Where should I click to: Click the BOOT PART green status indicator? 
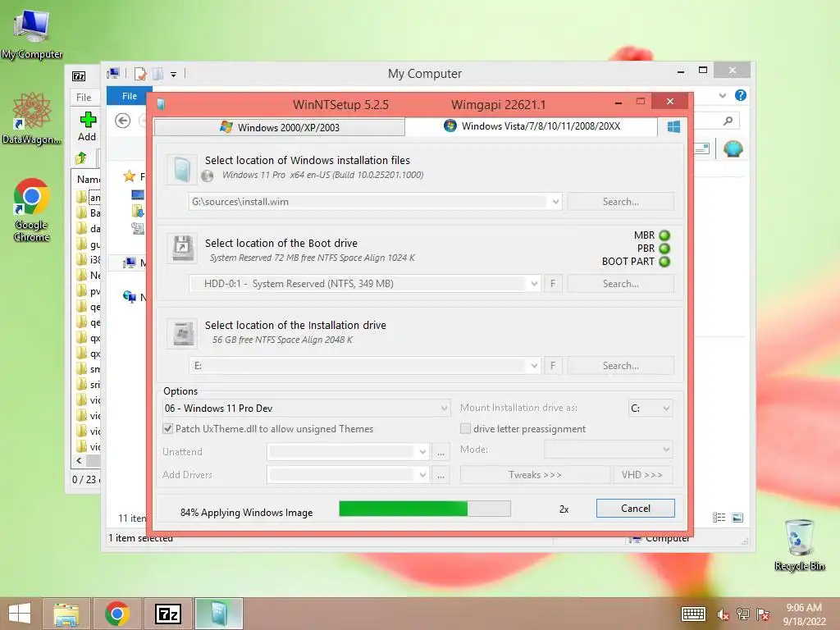(x=664, y=262)
